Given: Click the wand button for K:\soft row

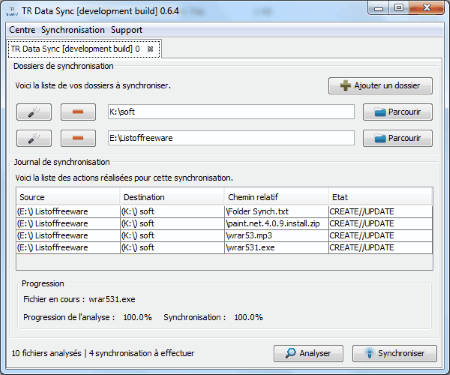Looking at the screenshot, I should pyautogui.click(x=34, y=112).
